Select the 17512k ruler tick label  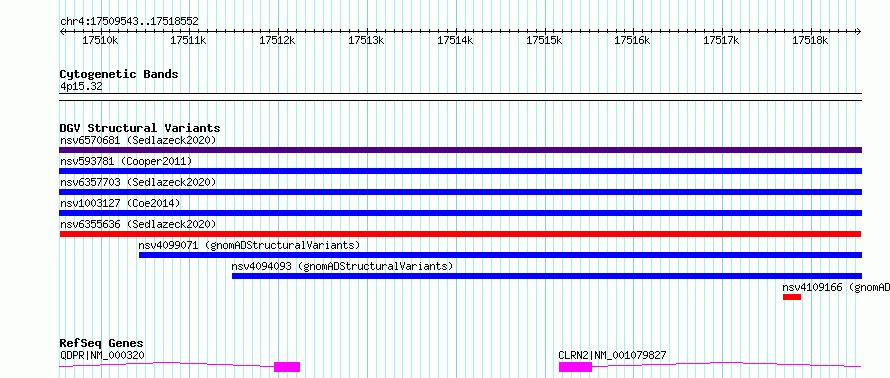(278, 40)
